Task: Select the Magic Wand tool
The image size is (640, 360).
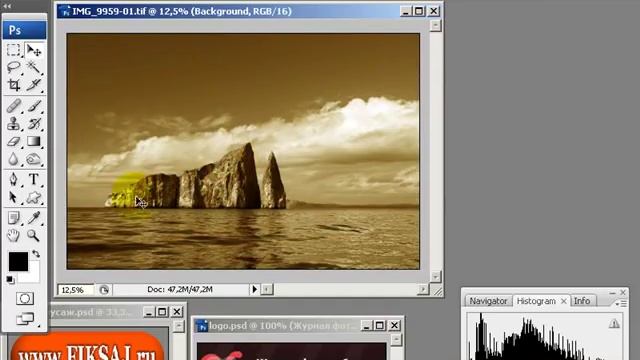Action: pos(34,67)
